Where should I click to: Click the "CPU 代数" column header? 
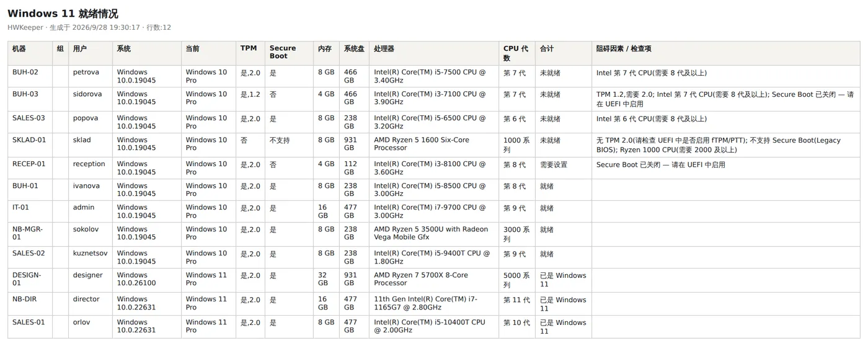pos(516,53)
